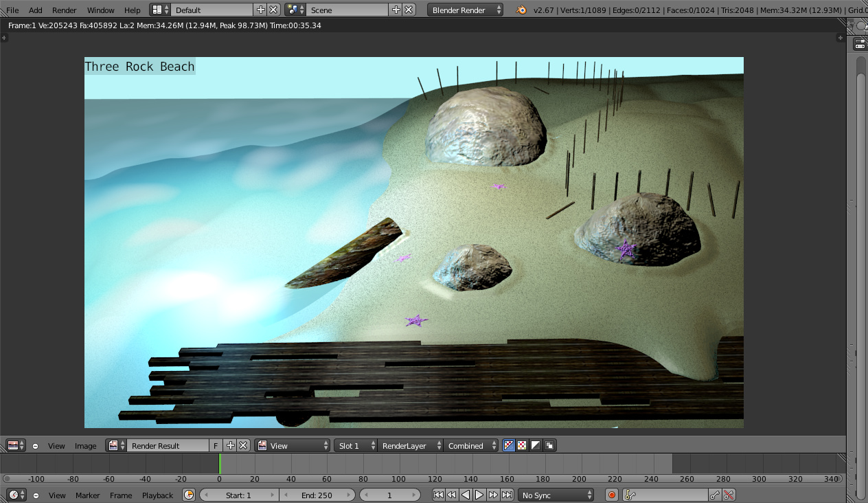
Task: Toggle automatic keyframe record button
Action: pos(612,495)
